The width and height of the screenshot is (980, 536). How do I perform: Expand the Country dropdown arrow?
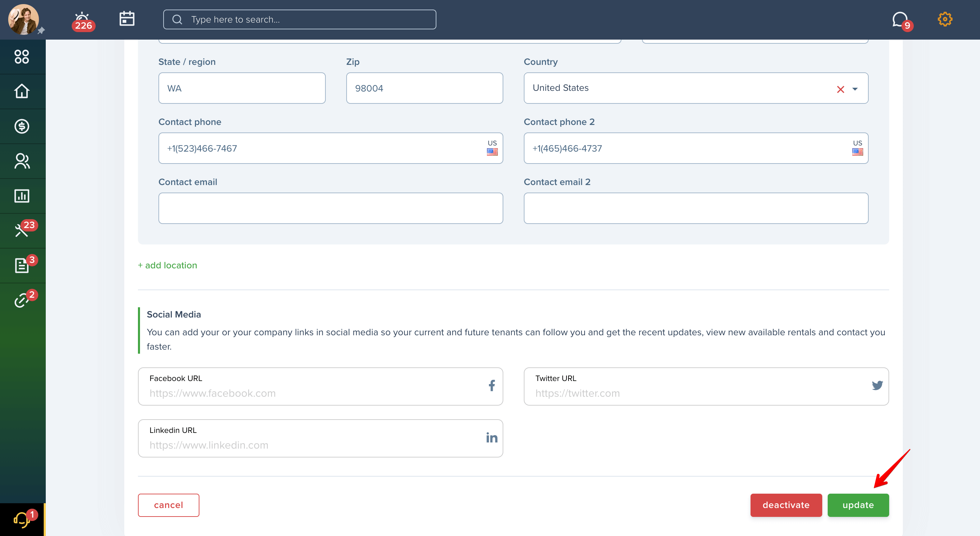[x=855, y=89]
